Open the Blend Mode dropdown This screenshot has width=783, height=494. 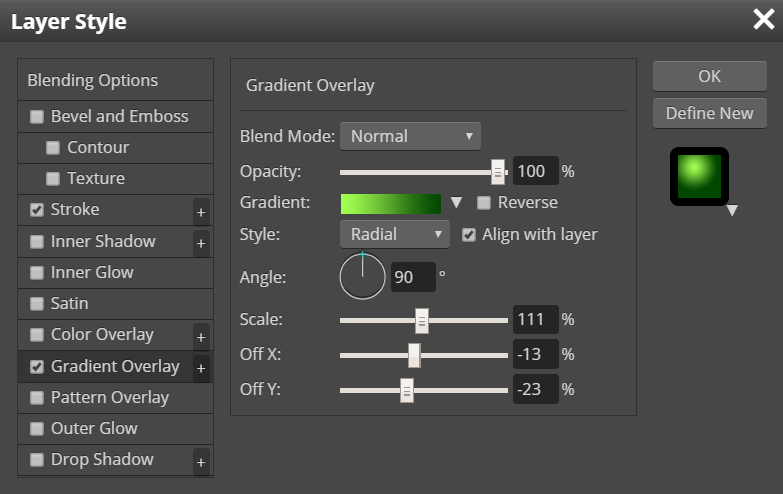[x=410, y=136]
